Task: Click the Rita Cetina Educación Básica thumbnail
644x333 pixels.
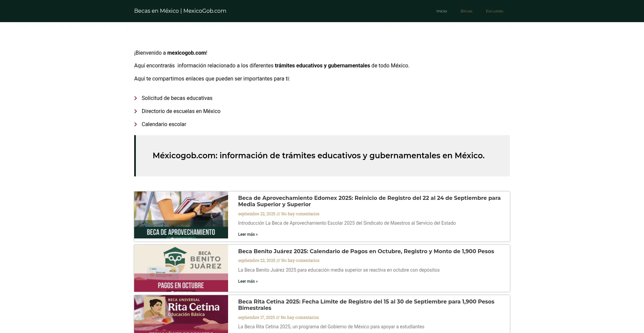Action: coord(181,314)
